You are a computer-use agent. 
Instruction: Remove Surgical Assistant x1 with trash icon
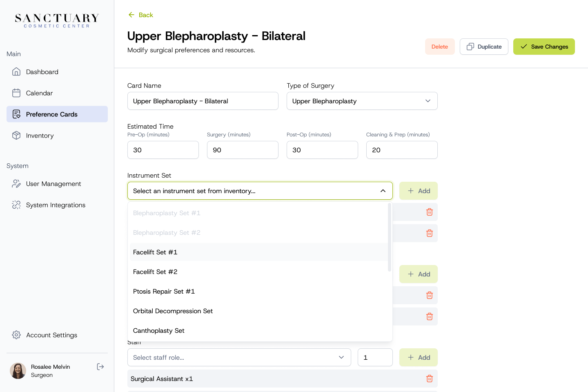(x=430, y=379)
